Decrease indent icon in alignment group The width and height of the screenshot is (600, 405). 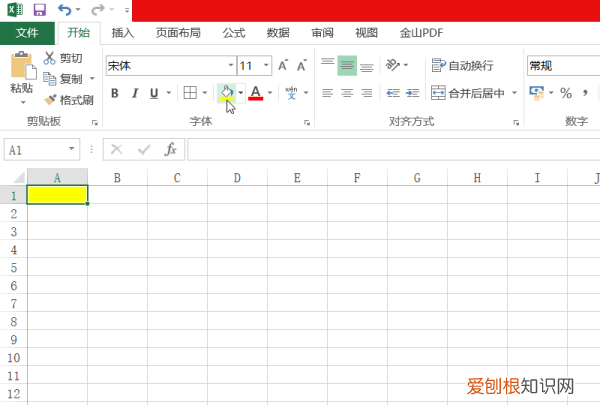pyautogui.click(x=393, y=93)
